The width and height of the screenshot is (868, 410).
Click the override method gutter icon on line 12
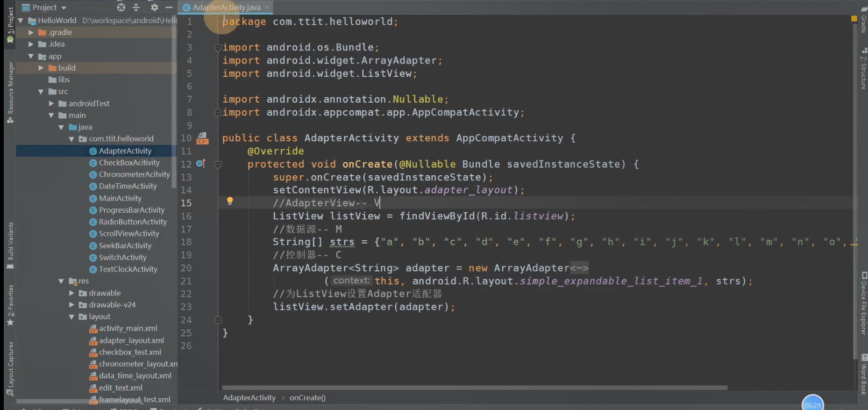(201, 163)
